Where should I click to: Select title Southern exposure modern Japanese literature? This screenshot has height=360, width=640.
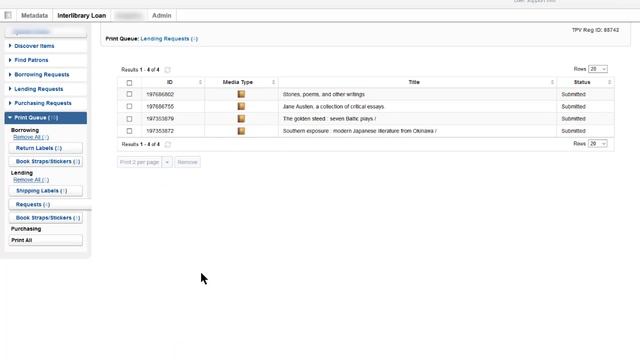tap(360, 131)
